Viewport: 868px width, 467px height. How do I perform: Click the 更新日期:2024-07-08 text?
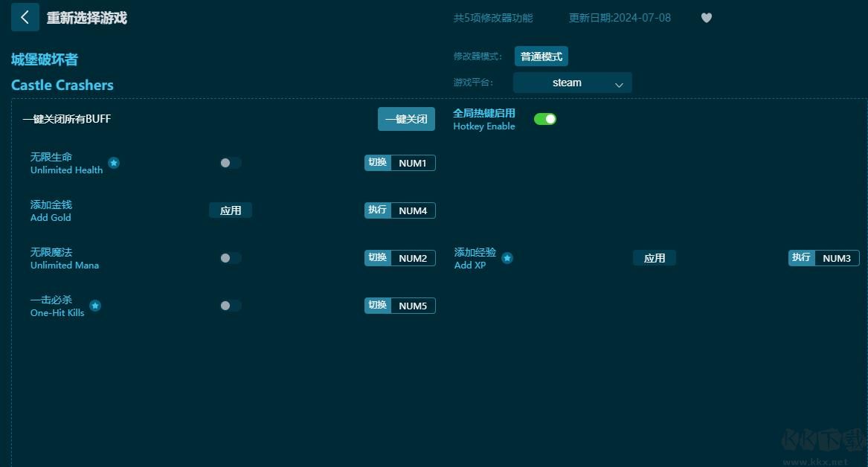click(620, 18)
